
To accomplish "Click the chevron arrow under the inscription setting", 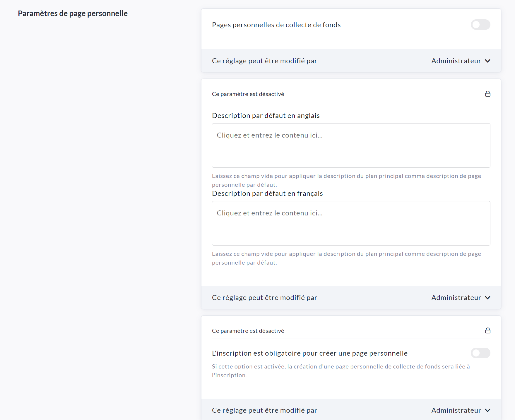I will 487,410.
